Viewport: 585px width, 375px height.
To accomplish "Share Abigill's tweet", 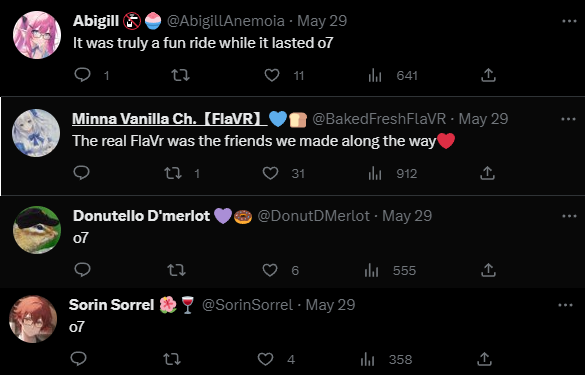I will coord(488,75).
